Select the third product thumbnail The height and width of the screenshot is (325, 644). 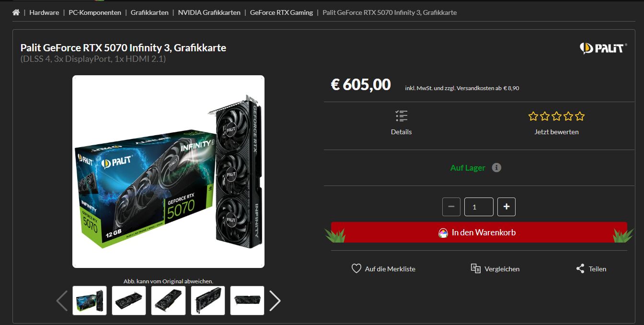pos(168,301)
